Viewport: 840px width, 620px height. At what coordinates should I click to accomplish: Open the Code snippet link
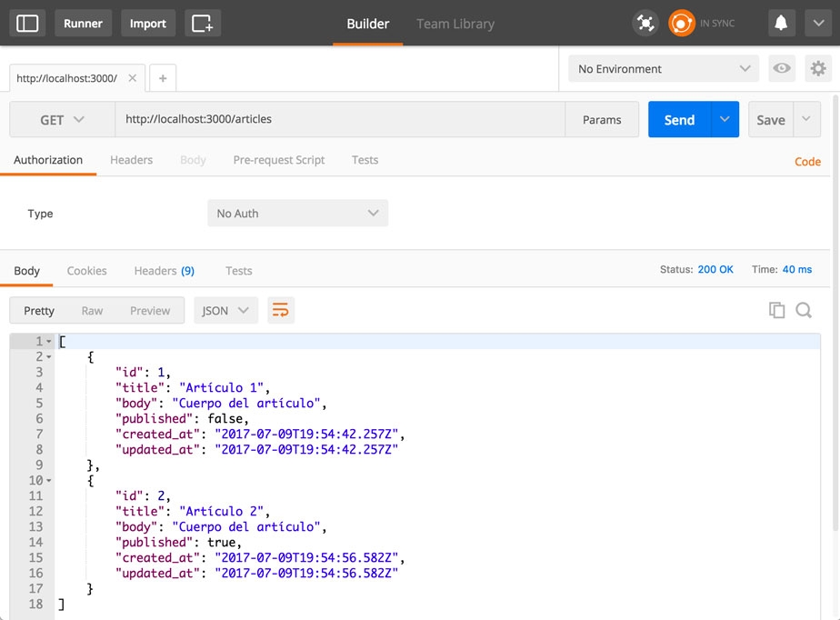807,162
